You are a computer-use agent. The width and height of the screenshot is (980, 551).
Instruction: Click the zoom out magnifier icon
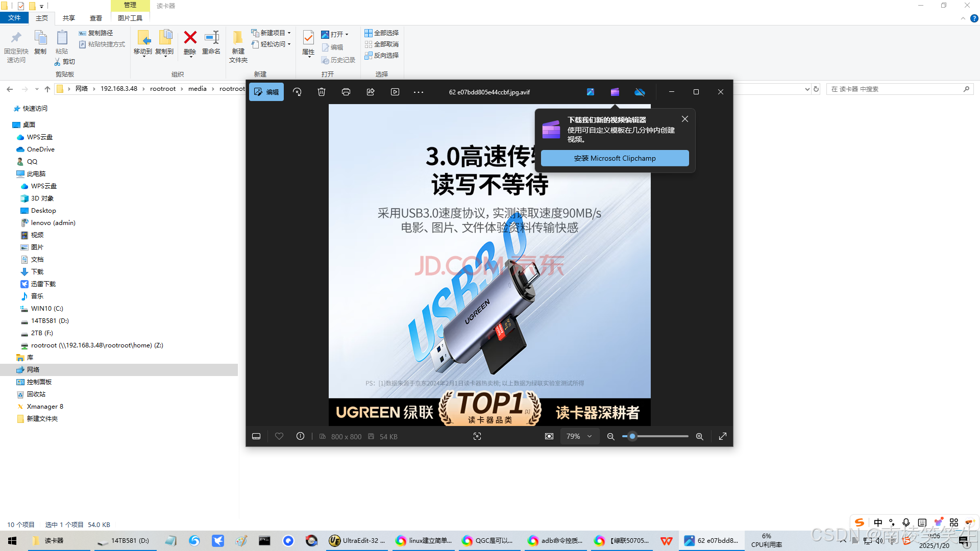pyautogui.click(x=610, y=436)
